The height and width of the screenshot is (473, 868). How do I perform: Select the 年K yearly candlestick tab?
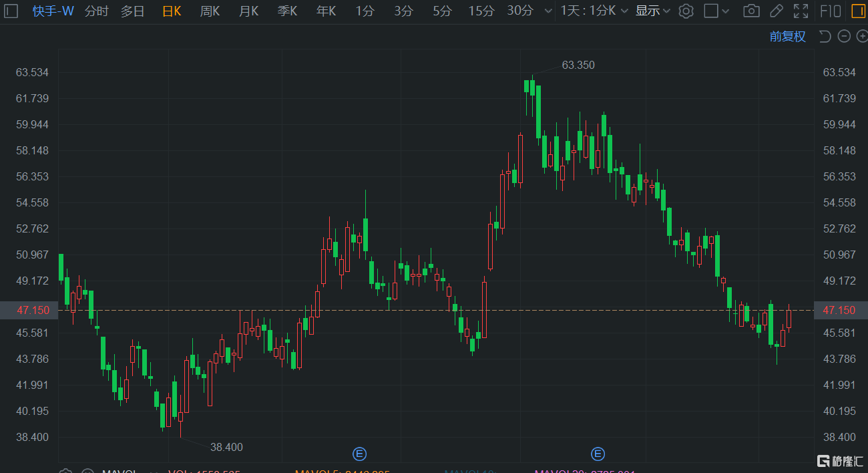point(326,11)
